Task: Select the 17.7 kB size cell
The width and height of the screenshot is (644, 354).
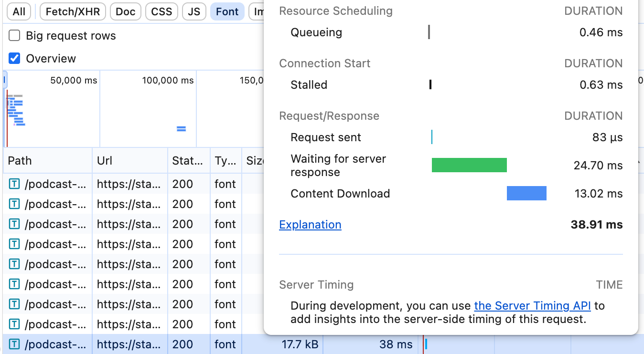Action: coord(300,344)
